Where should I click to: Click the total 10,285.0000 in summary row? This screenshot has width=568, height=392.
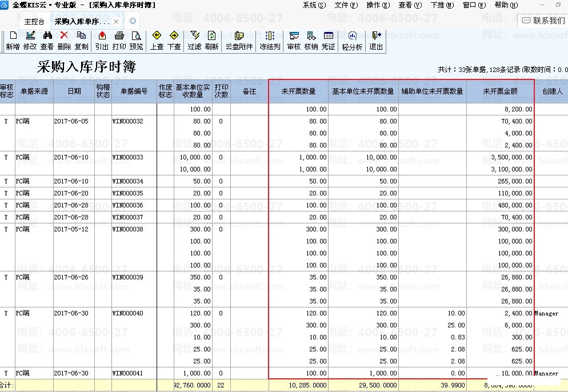click(x=307, y=385)
